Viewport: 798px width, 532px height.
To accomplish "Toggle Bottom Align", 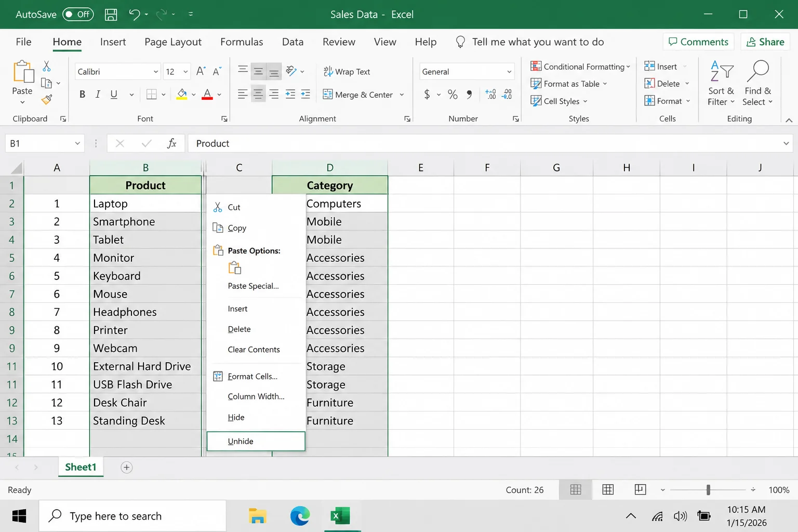I will 274,71.
